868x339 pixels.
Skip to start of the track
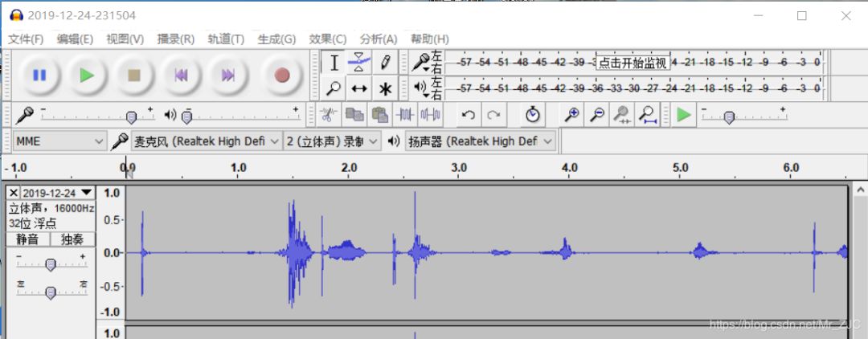(181, 76)
